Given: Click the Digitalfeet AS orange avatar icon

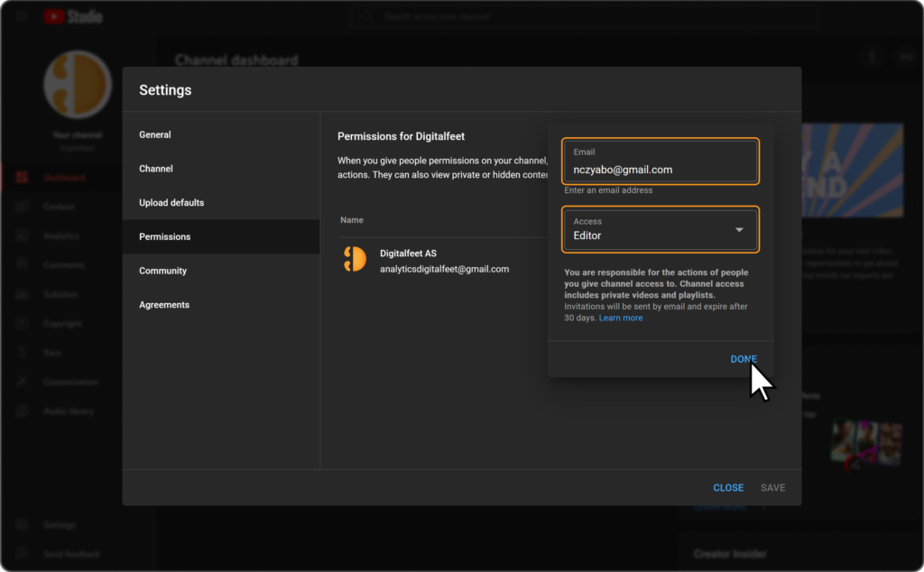Looking at the screenshot, I should coord(355,259).
